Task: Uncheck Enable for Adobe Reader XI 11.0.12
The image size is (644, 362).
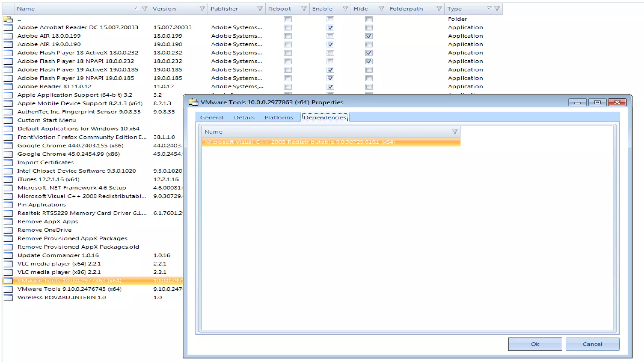Action: (330, 87)
